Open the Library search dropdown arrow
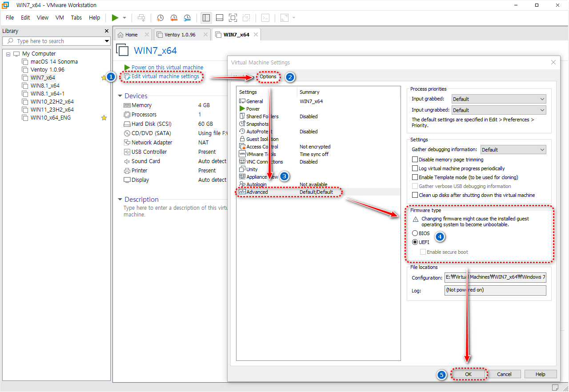569x392 pixels. coord(107,41)
